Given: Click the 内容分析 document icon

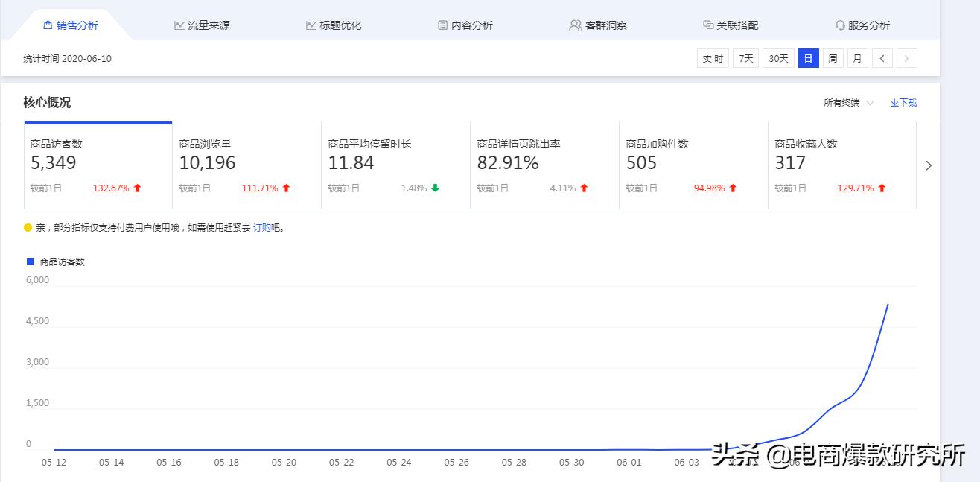Looking at the screenshot, I should coord(442,25).
